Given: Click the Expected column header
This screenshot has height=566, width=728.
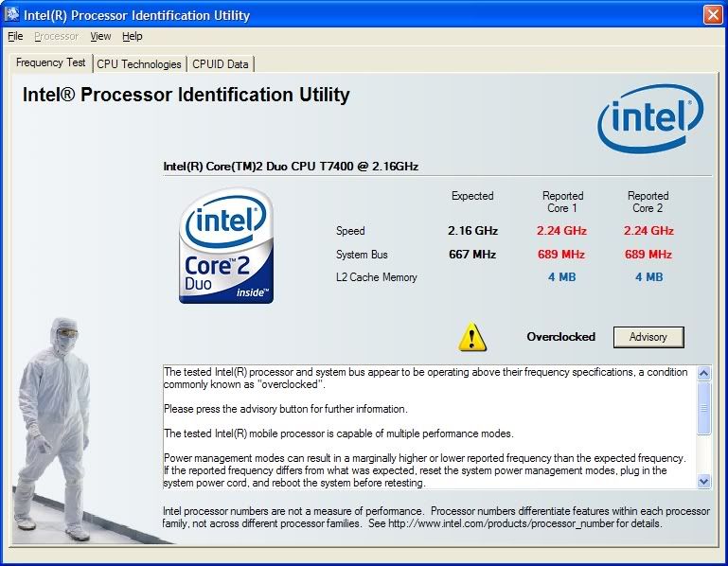Looking at the screenshot, I should pos(472,196).
